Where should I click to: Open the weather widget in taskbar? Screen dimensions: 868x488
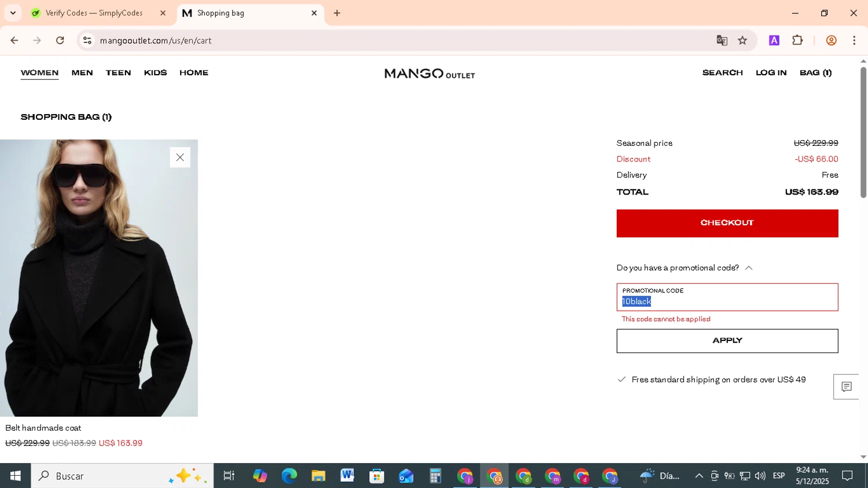[660, 476]
